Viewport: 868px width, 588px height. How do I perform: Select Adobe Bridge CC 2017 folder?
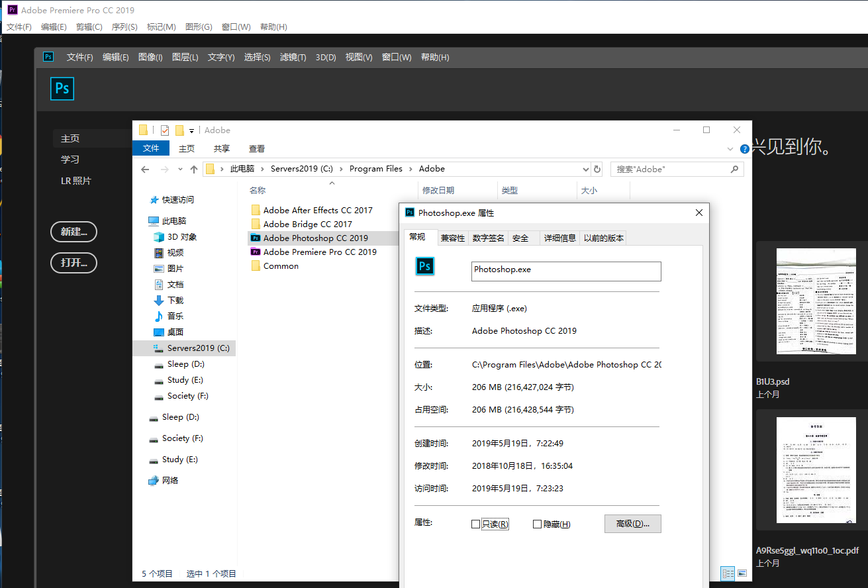301,224
